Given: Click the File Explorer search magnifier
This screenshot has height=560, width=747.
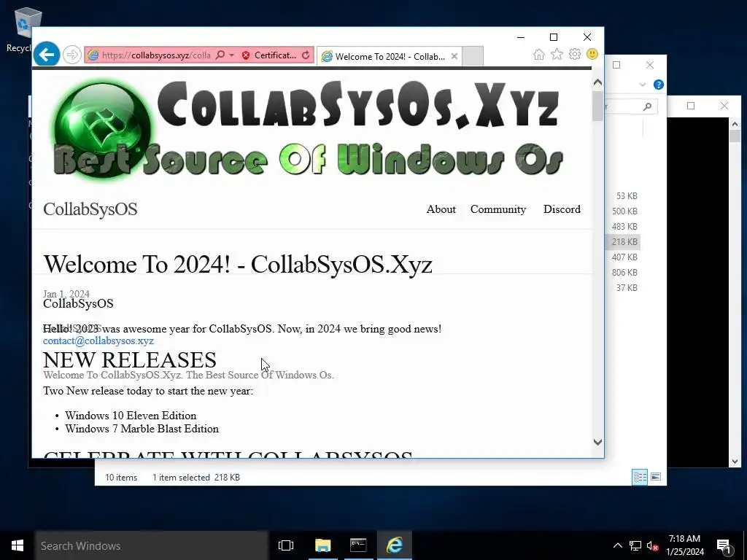Looking at the screenshot, I should tap(646, 106).
